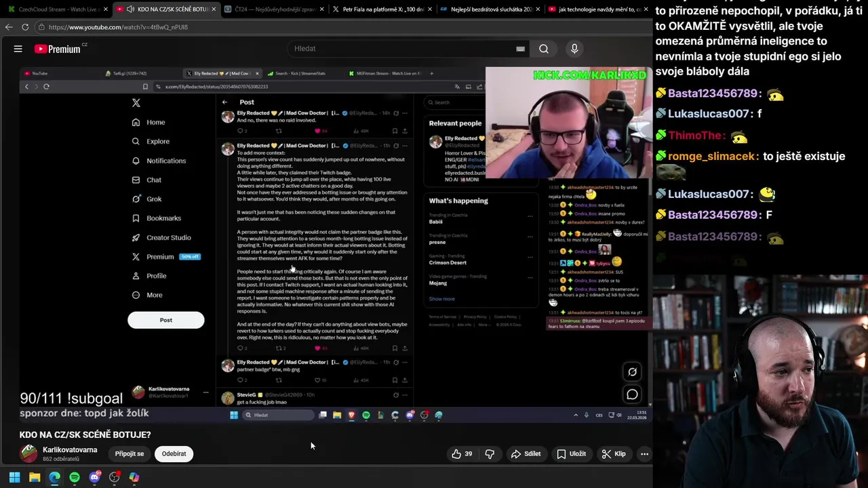
Task: Switch to ČT24 news tab
Action: click(275, 9)
